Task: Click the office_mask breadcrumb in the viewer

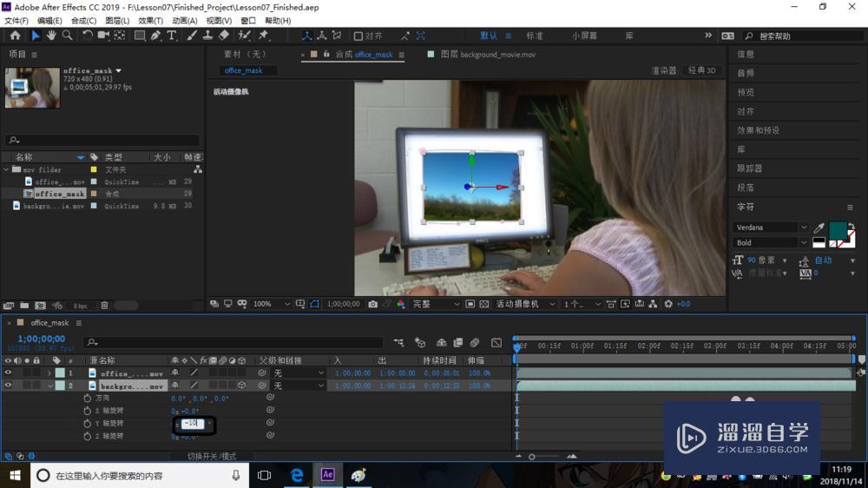Action: point(244,70)
